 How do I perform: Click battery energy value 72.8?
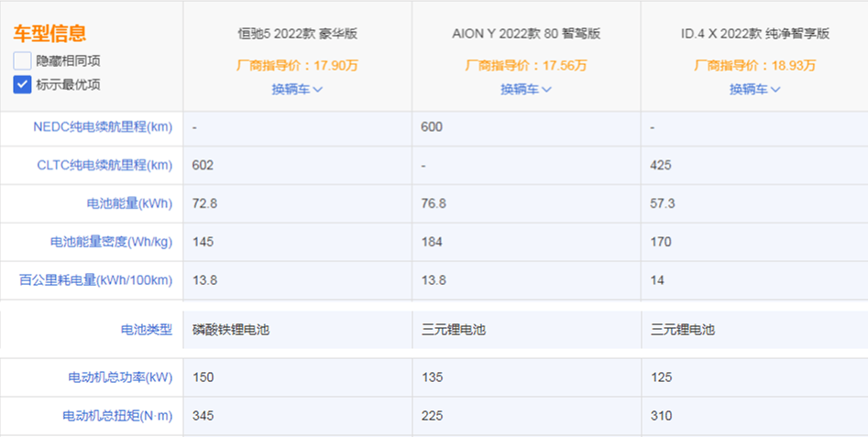click(204, 203)
